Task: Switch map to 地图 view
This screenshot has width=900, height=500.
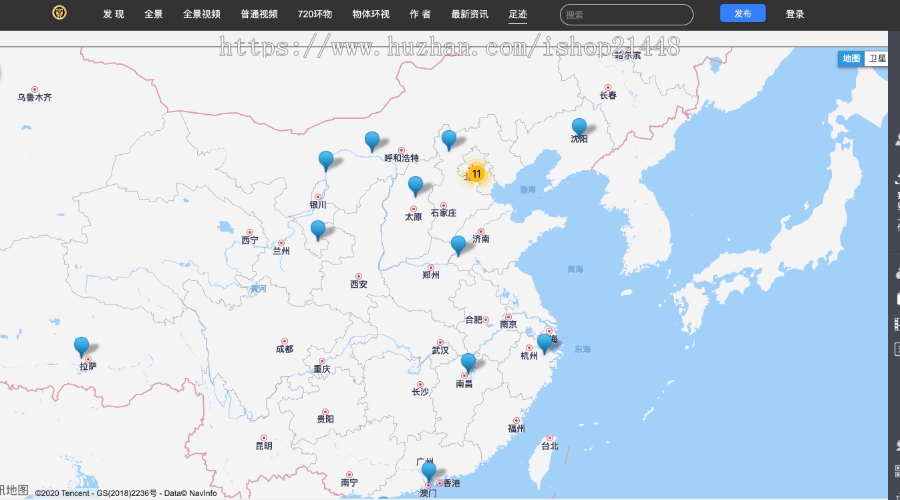Action: (x=851, y=58)
